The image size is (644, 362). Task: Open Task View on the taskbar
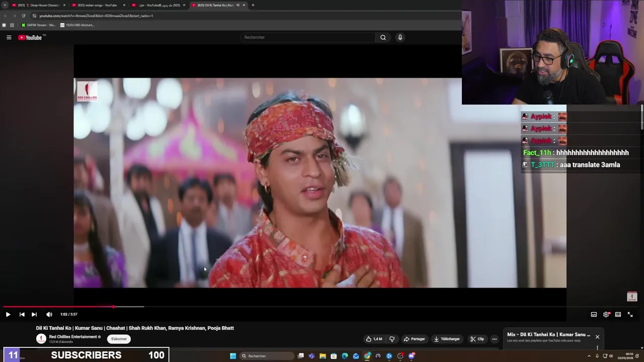pyautogui.click(x=300, y=356)
